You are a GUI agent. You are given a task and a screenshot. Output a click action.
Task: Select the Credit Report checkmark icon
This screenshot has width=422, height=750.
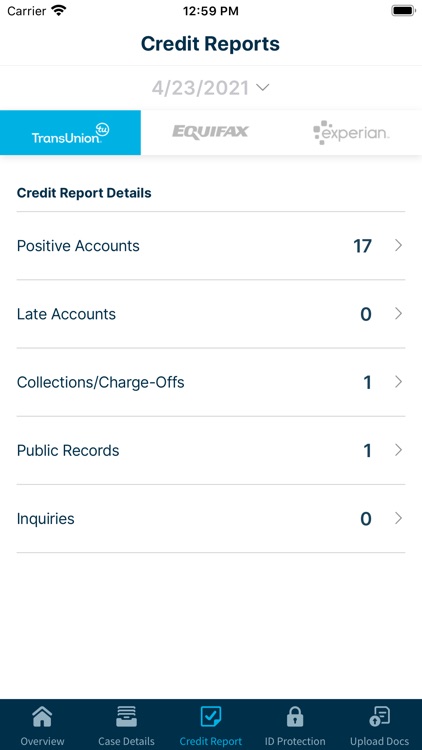211,716
